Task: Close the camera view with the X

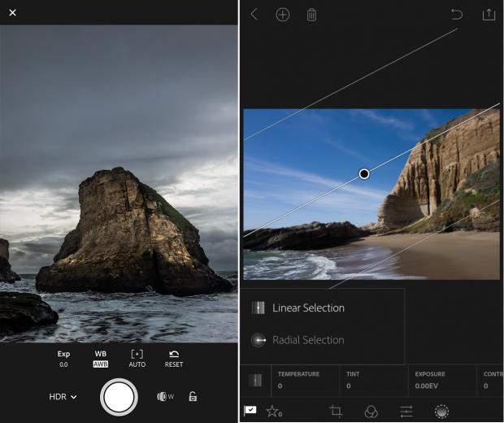Action: (x=12, y=13)
